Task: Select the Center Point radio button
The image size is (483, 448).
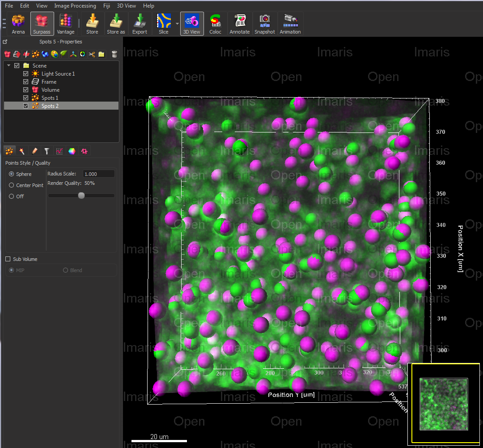Action: [x=11, y=185]
